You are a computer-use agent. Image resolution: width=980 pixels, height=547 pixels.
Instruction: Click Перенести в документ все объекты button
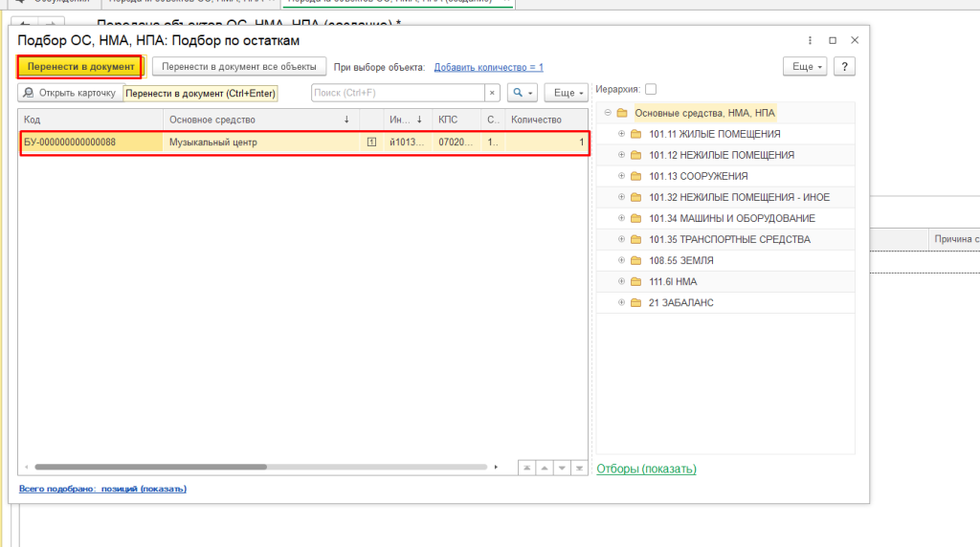pyautogui.click(x=239, y=67)
